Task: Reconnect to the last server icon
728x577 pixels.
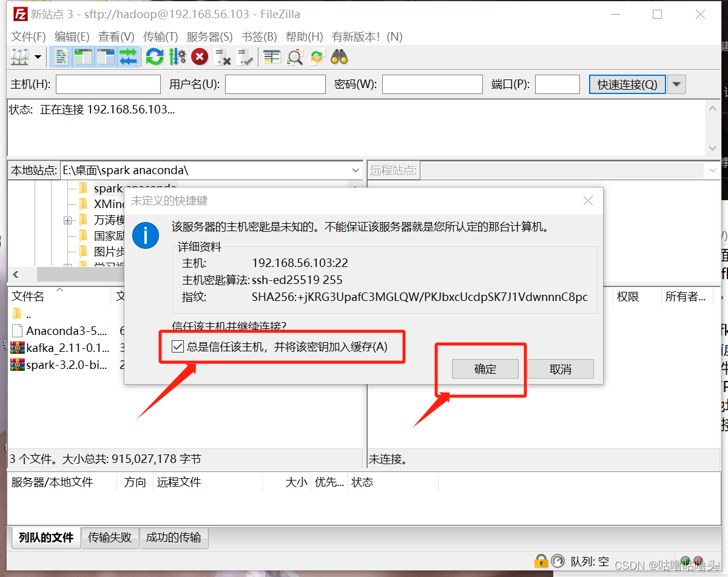Action: pos(245,58)
